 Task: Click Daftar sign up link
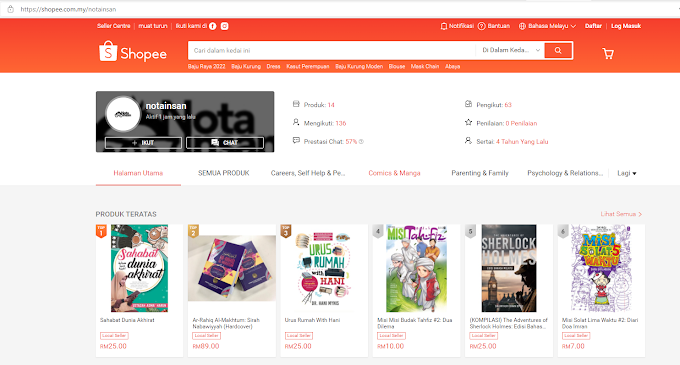click(x=593, y=26)
